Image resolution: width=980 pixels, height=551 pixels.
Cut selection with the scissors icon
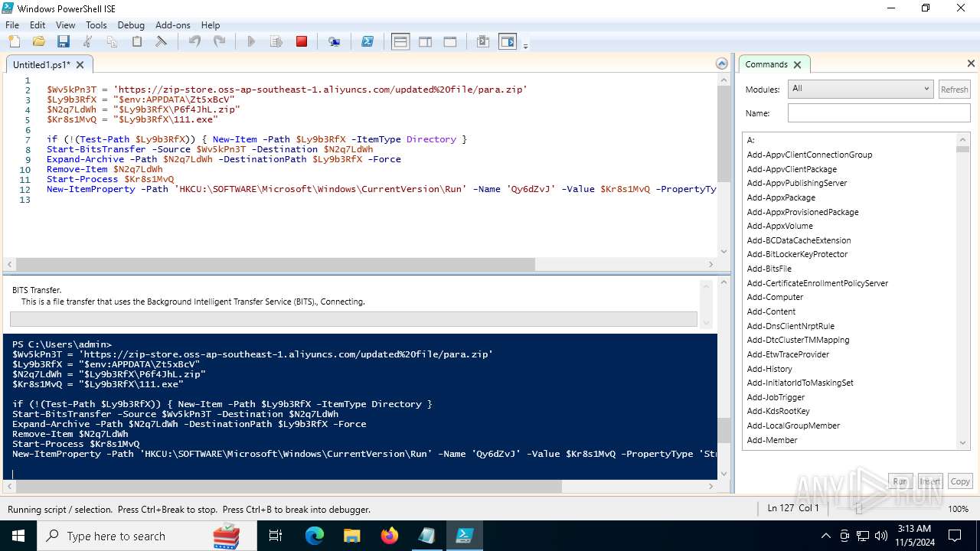[x=87, y=41]
